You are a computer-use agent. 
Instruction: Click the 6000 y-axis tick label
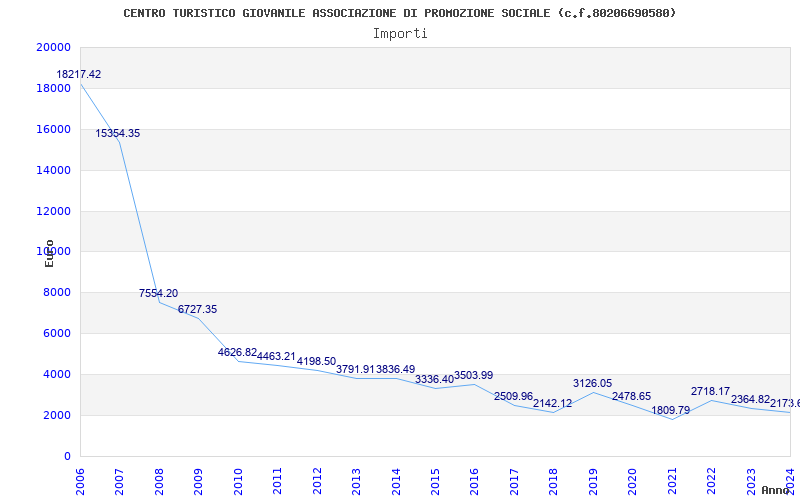coord(57,333)
